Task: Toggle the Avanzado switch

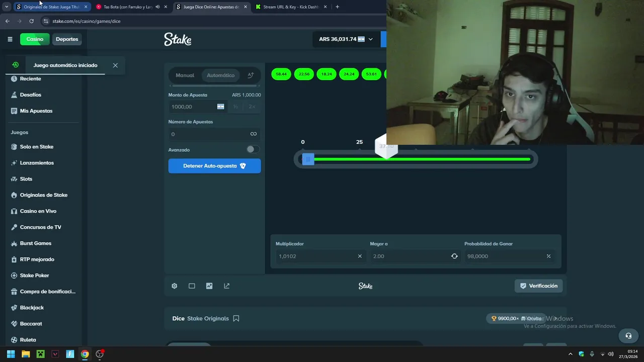Action: (253, 149)
